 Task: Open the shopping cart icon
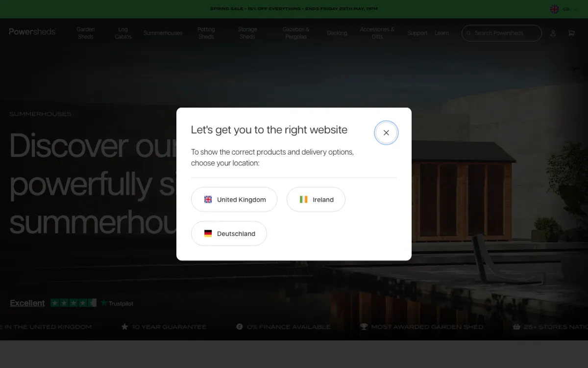point(571,33)
